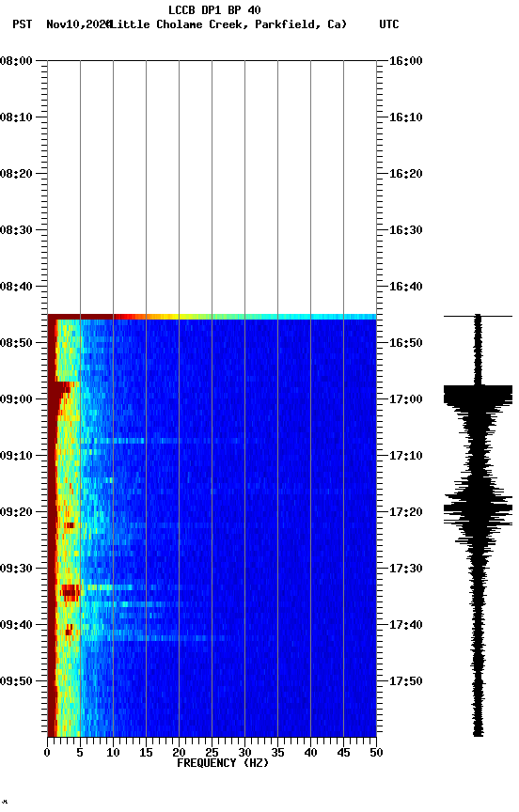Click the large seismogram burst near 17:00 UTC
Viewport: 519px width, 812px height.
click(478, 395)
